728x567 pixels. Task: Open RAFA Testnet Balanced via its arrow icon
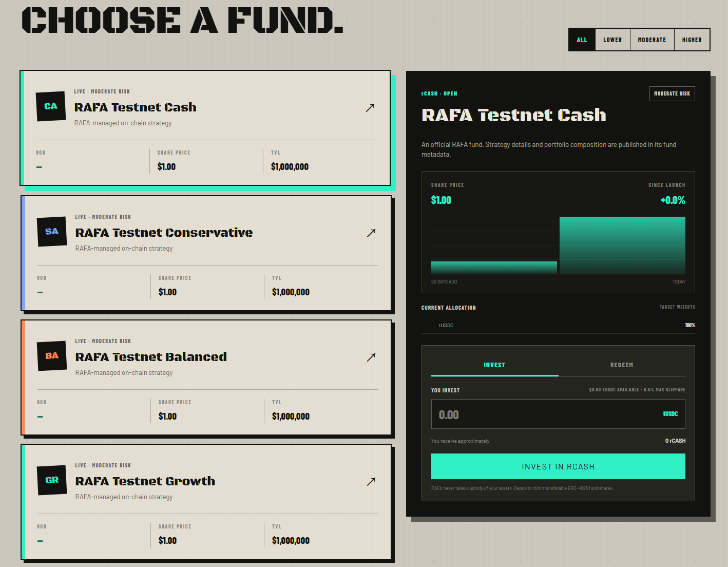pyautogui.click(x=371, y=357)
